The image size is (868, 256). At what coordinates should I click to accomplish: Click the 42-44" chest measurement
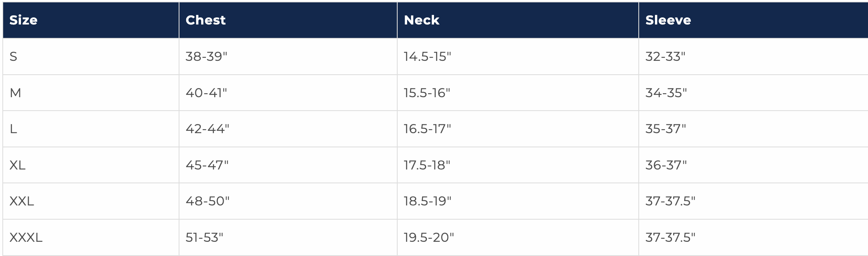[x=207, y=129]
